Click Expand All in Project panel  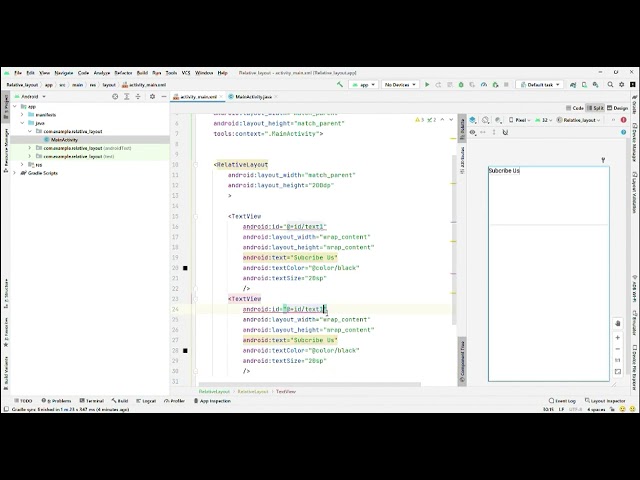pyautogui.click(x=127, y=97)
